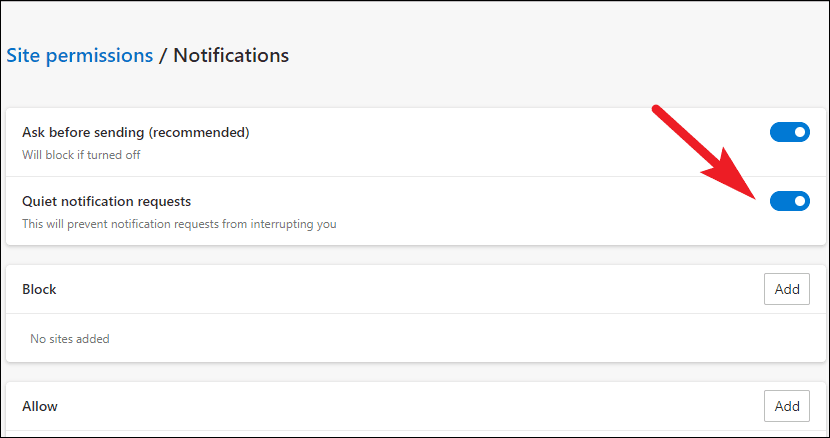Click Add button in Allow section
The image size is (830, 438).
click(x=787, y=406)
